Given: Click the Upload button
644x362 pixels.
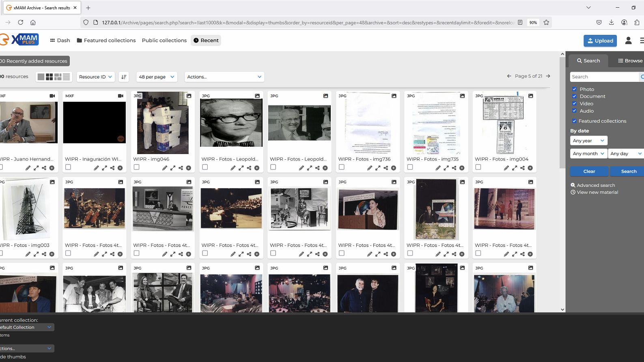Looking at the screenshot, I should [x=600, y=41].
